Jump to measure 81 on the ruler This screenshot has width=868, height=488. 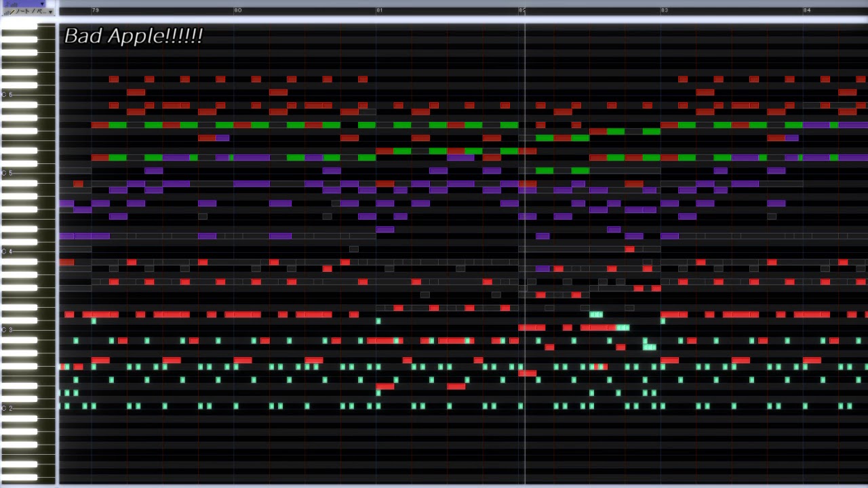(x=380, y=10)
